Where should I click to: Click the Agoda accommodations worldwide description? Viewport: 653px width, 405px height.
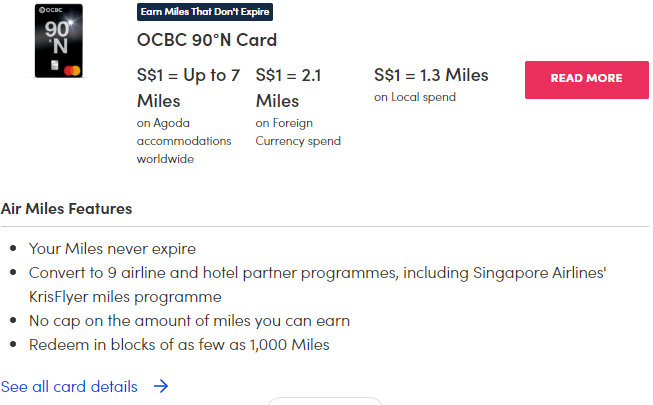coord(184,141)
